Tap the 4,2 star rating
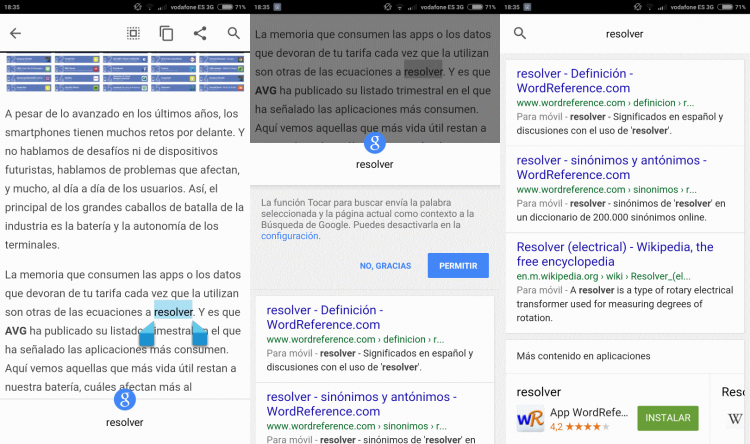The height and width of the screenshot is (444, 750). 580,426
